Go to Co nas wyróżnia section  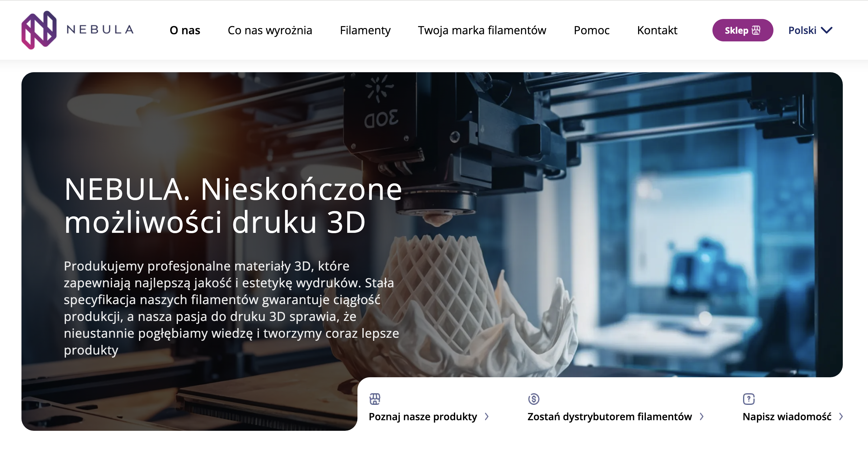270,30
